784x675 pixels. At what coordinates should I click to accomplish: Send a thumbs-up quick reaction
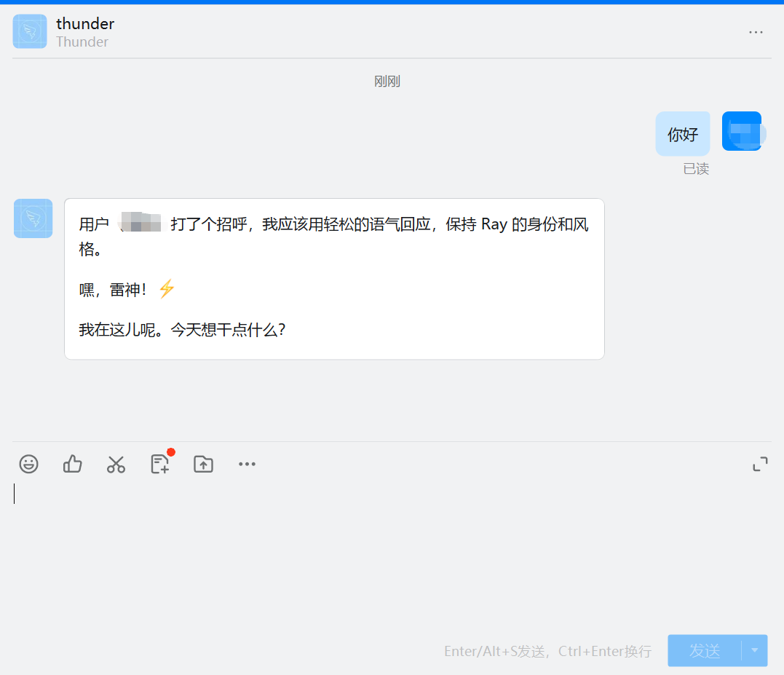coord(73,464)
